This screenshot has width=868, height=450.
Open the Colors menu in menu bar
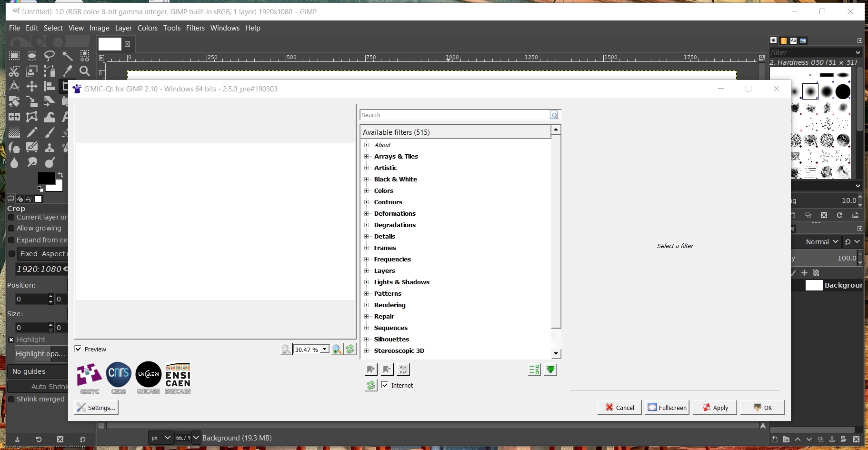(148, 28)
